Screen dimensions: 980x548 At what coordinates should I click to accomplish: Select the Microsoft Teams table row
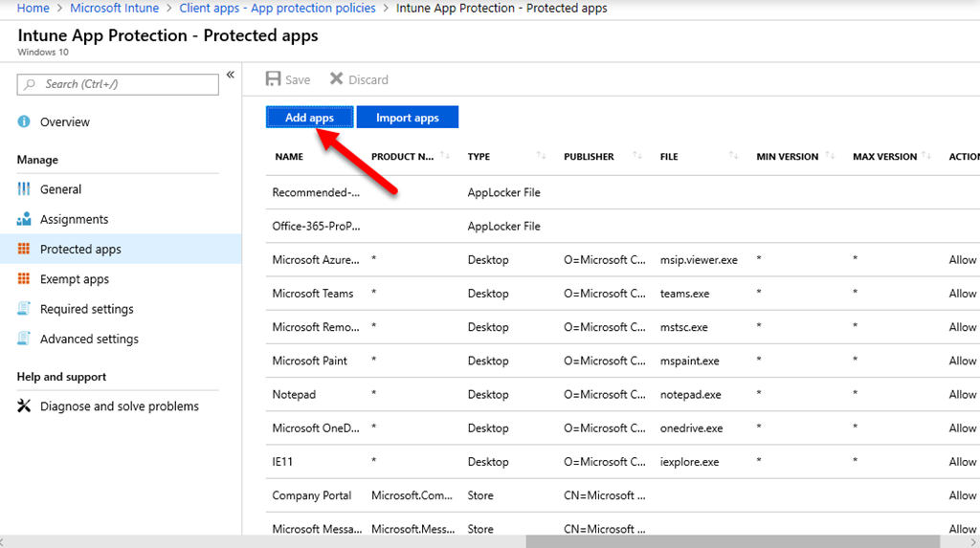313,294
